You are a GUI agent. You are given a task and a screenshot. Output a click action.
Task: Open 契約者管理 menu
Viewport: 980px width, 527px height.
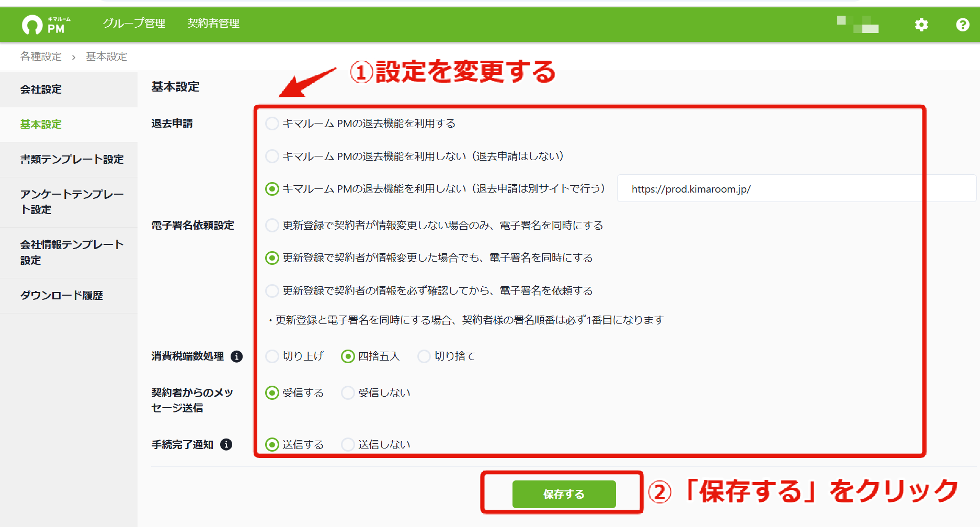point(213,23)
